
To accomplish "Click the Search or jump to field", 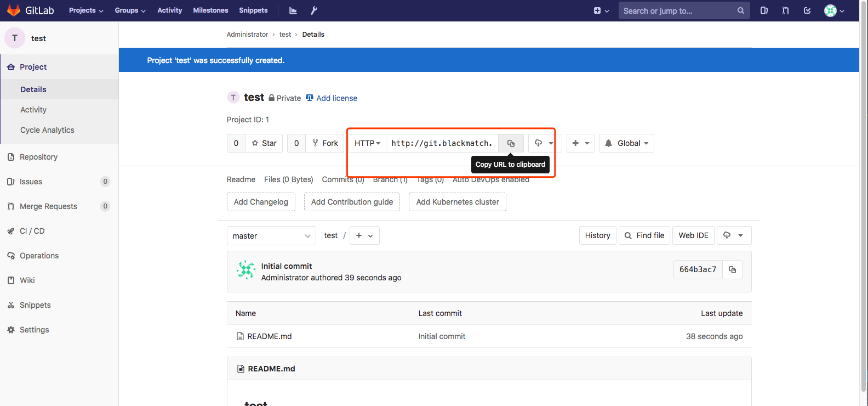I will pyautogui.click(x=678, y=10).
